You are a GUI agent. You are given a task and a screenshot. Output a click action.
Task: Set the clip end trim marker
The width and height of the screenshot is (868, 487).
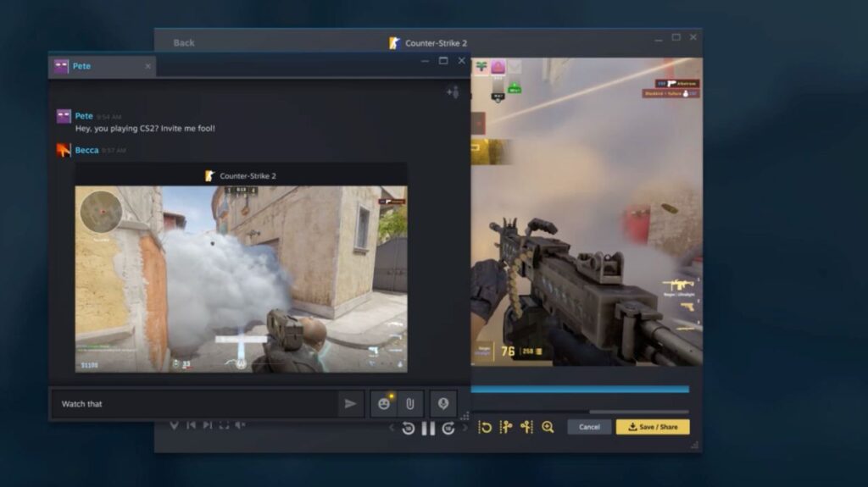[526, 427]
